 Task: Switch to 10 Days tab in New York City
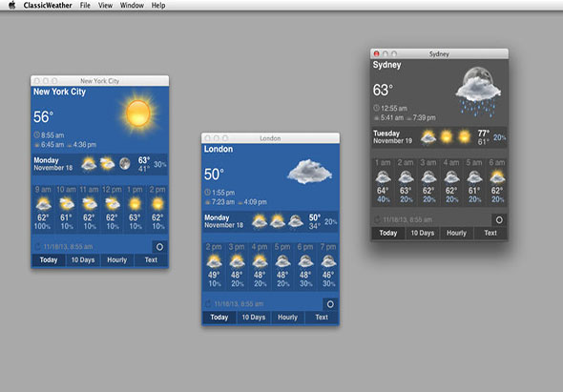coord(83,259)
